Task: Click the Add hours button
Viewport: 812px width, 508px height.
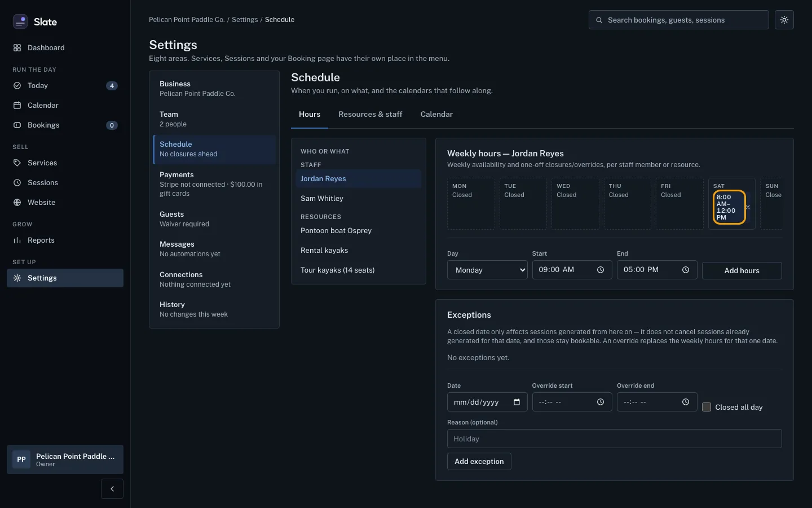Action: pos(742,270)
